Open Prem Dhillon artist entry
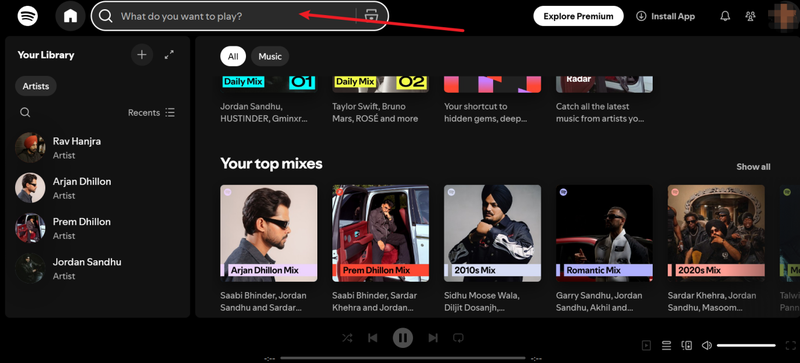The height and width of the screenshot is (363, 800). pos(97,228)
